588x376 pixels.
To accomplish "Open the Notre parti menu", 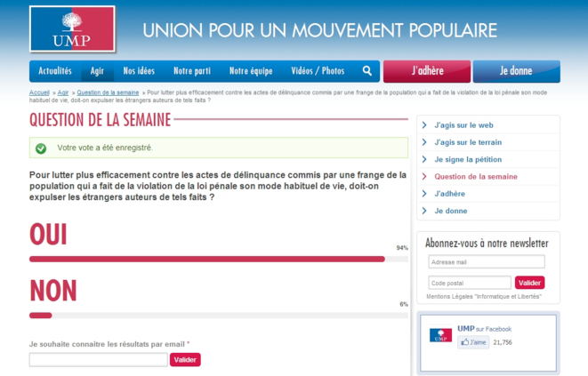I will tap(192, 71).
